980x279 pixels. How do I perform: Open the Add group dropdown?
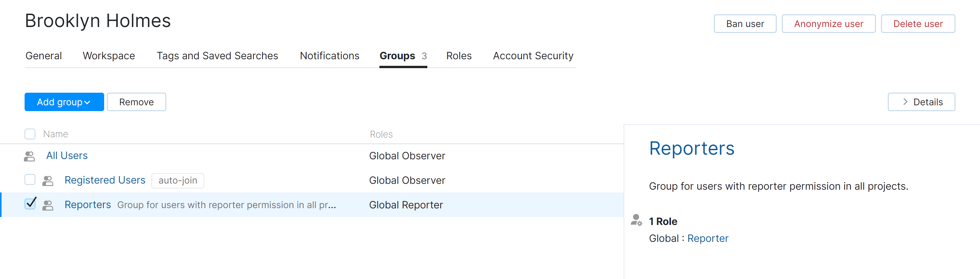[64, 102]
